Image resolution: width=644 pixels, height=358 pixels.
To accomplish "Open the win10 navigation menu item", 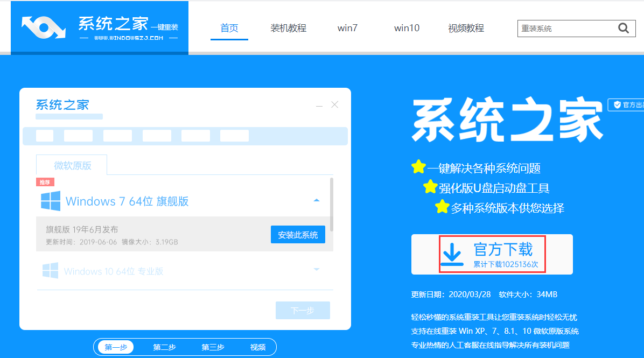I will coord(406,28).
